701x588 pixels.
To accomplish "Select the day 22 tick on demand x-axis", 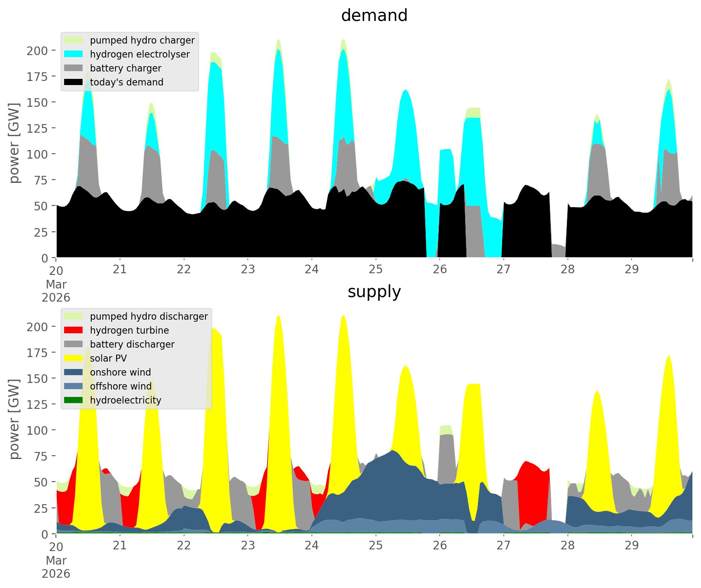I will click(x=184, y=270).
